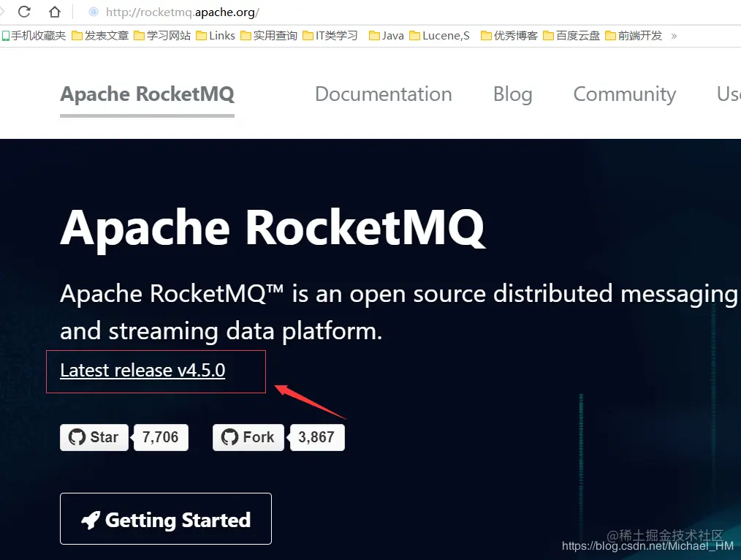
Task: Open the Community nav item
Action: 624,94
